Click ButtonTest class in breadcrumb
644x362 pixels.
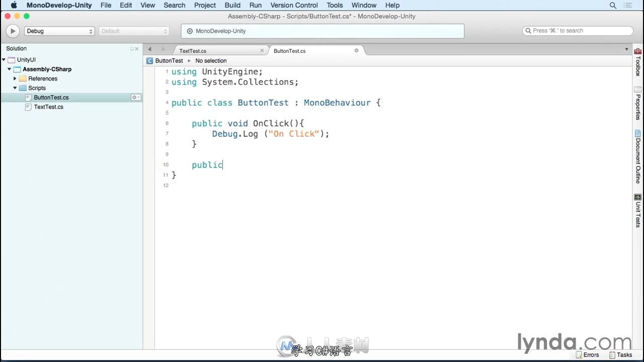coord(169,61)
